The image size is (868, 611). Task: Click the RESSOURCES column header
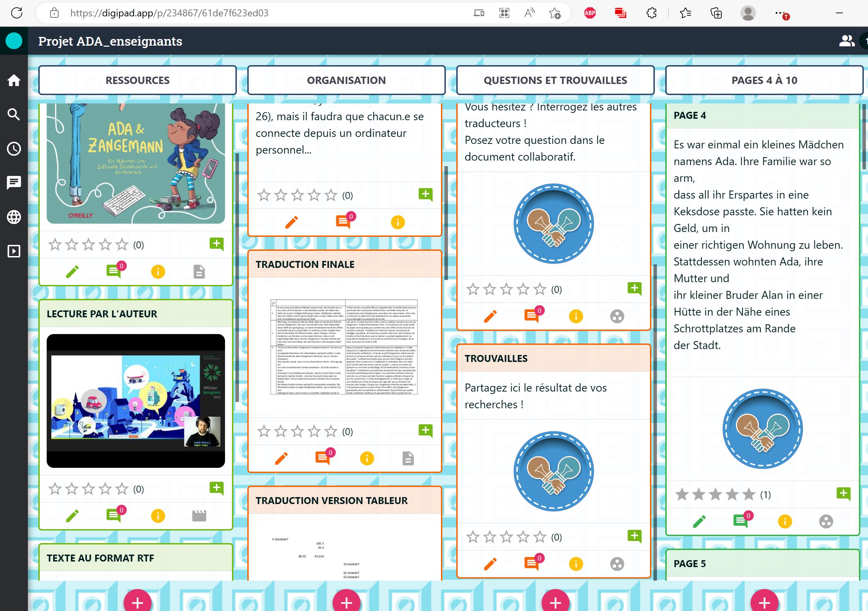tap(138, 80)
